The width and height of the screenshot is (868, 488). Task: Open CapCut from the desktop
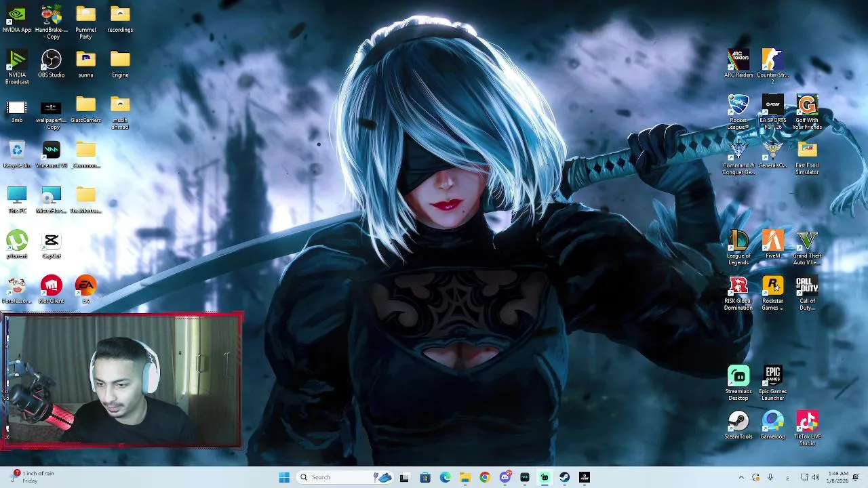[51, 245]
